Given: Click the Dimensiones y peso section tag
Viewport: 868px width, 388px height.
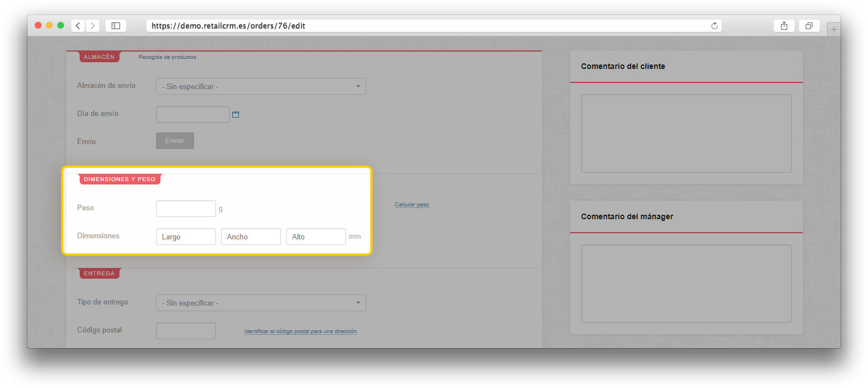Looking at the screenshot, I should coord(120,179).
